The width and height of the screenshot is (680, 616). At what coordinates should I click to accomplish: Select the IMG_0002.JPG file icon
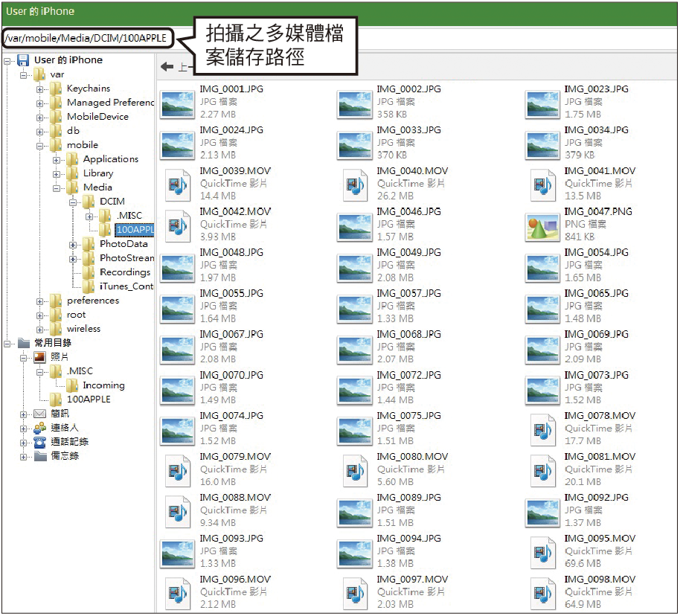click(x=354, y=105)
